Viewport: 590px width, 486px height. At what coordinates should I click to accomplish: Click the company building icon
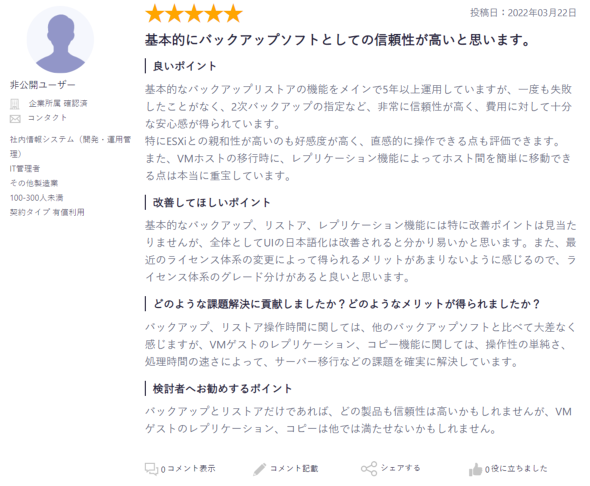tap(15, 104)
